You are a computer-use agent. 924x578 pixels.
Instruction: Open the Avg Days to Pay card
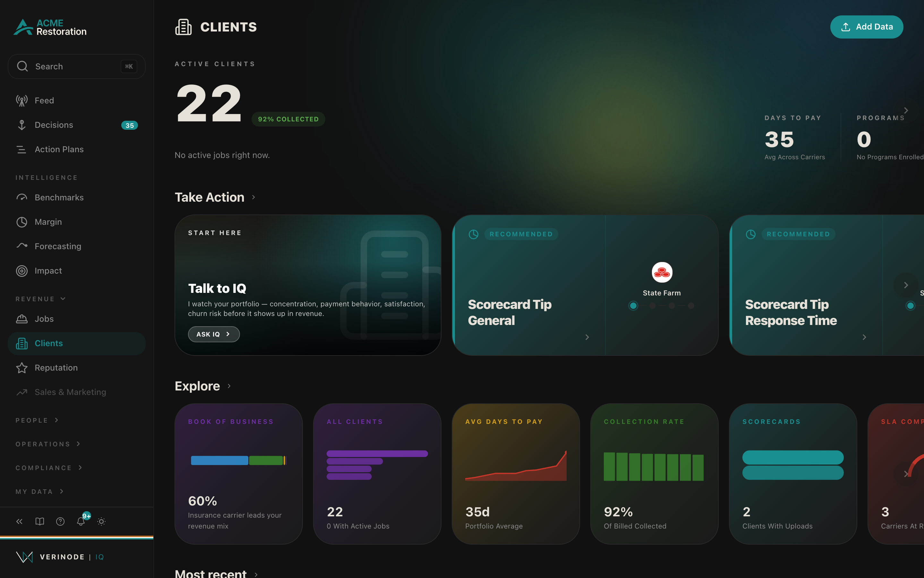tap(516, 474)
